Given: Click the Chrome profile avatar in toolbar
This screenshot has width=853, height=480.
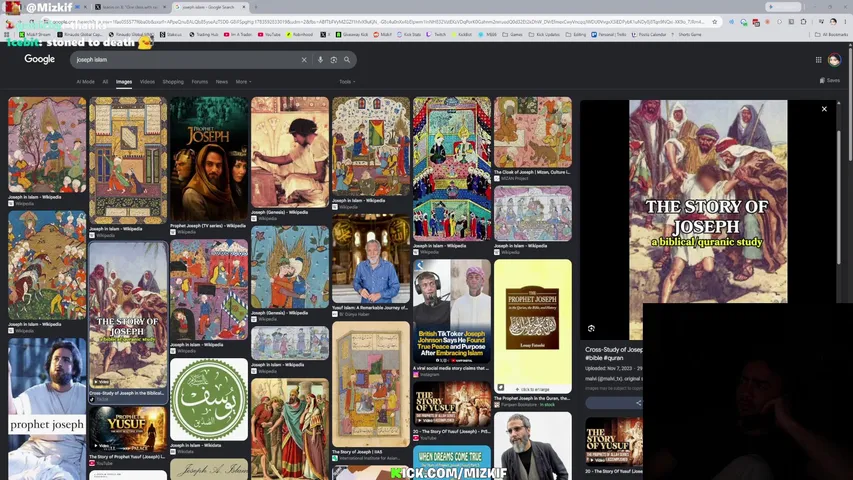Looking at the screenshot, I should click(x=833, y=22).
